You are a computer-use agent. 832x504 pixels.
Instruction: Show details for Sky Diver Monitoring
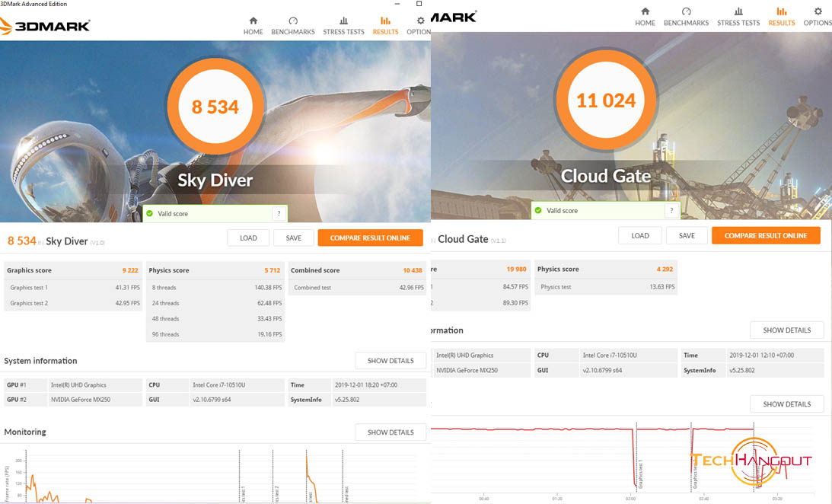390,432
